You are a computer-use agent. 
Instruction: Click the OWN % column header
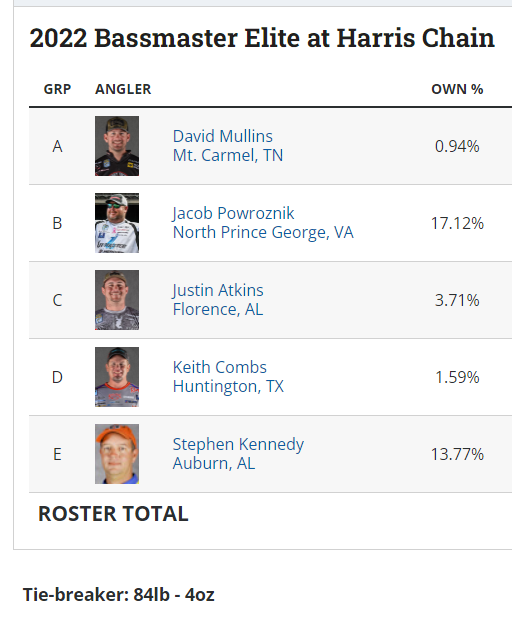tap(457, 89)
